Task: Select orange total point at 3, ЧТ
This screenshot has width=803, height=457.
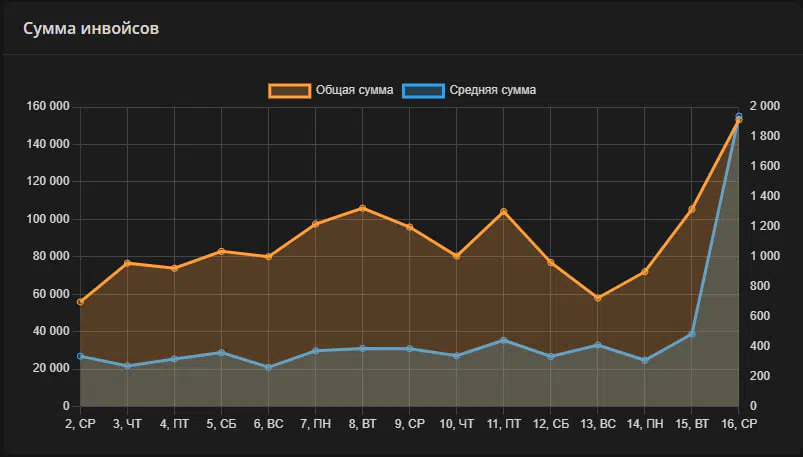Action: (x=128, y=263)
